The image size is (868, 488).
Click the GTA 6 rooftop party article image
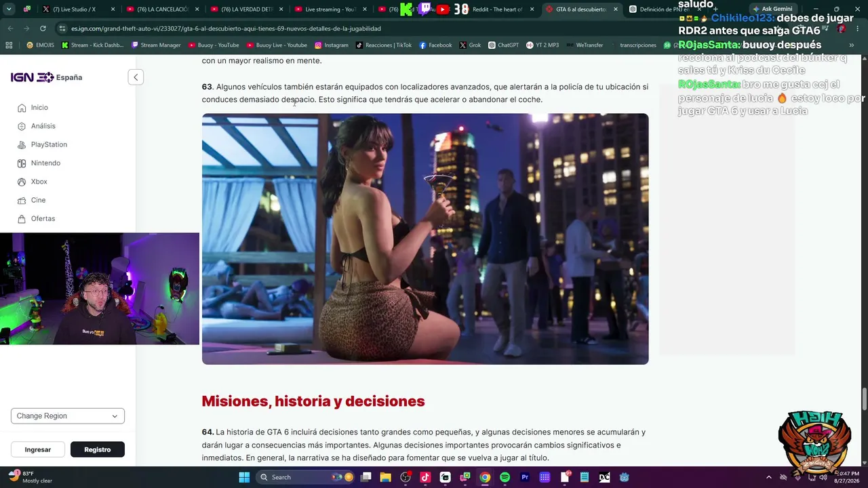point(425,239)
